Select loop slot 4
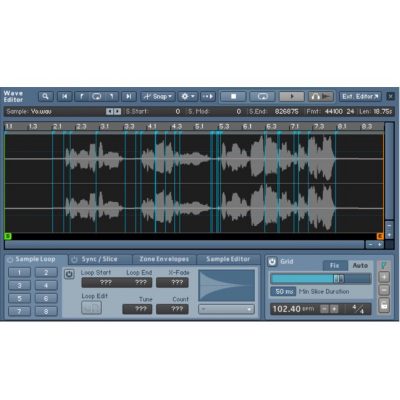The image size is (400, 400). [46, 286]
